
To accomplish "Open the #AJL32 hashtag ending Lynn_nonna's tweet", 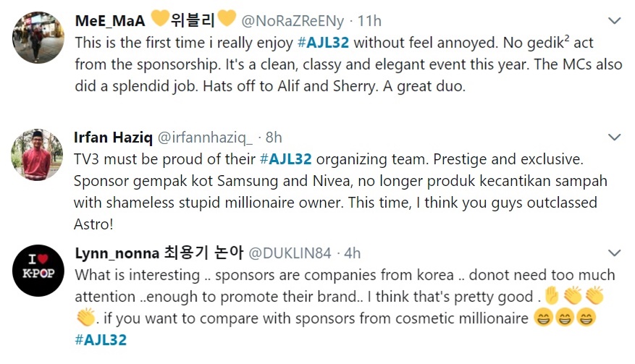I will click(101, 339).
